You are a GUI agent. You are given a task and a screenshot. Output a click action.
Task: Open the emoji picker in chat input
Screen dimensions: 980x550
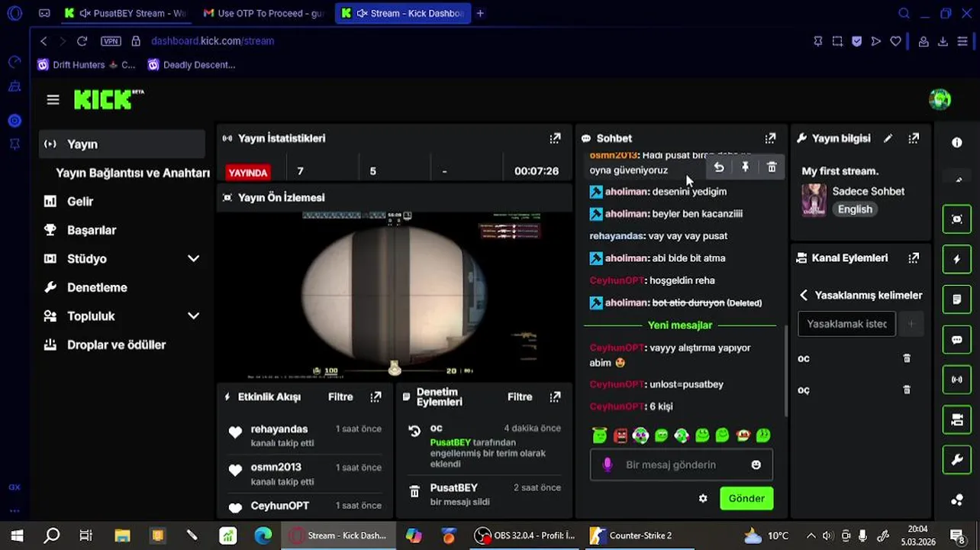pyautogui.click(x=756, y=464)
